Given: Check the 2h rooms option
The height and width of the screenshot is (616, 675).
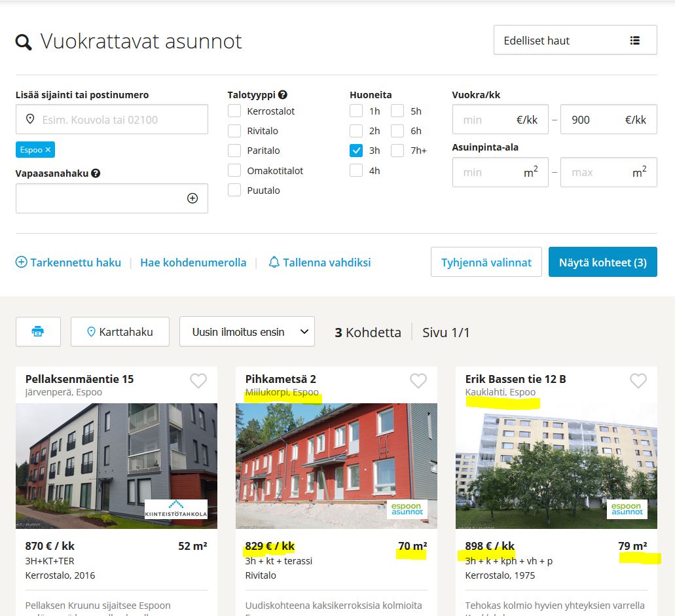Looking at the screenshot, I should 356,131.
